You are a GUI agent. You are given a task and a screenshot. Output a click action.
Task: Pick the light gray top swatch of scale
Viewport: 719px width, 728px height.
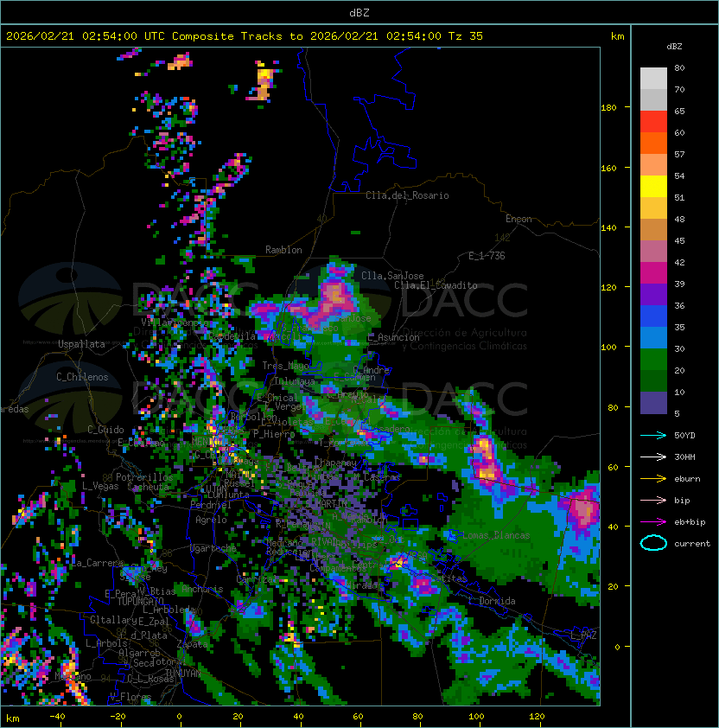[x=653, y=79]
